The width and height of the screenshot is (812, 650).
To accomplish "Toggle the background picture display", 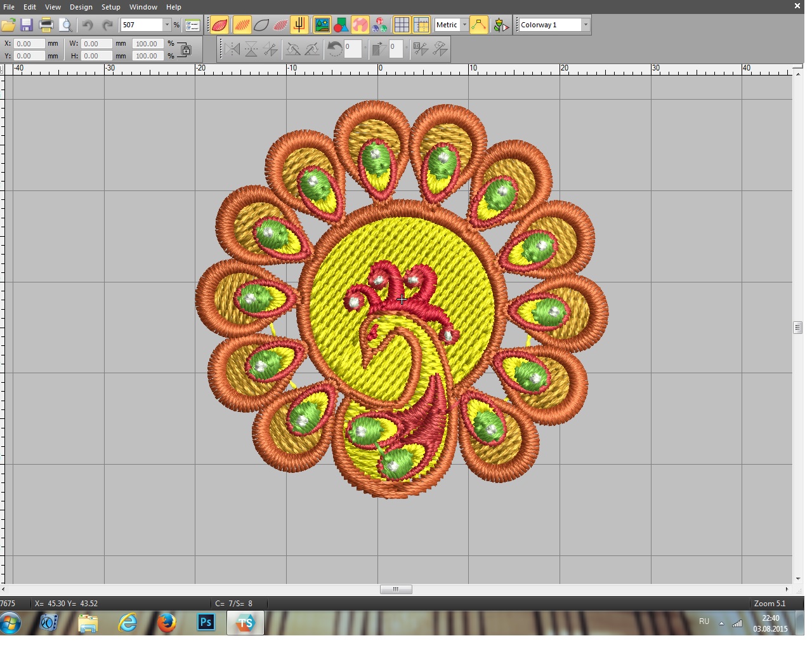I will pos(322,25).
